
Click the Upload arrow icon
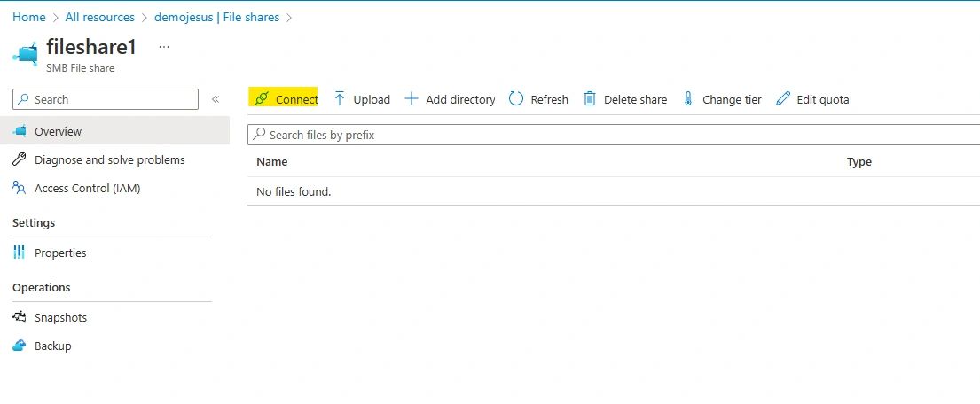(x=340, y=99)
